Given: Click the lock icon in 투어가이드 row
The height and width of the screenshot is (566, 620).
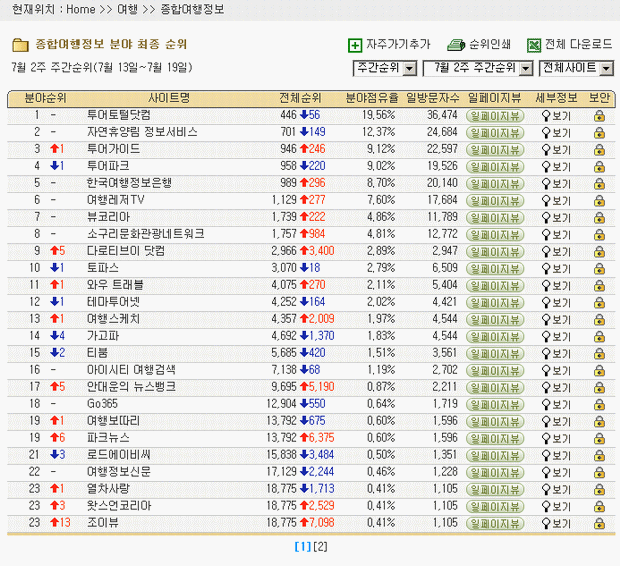Looking at the screenshot, I should tap(599, 148).
